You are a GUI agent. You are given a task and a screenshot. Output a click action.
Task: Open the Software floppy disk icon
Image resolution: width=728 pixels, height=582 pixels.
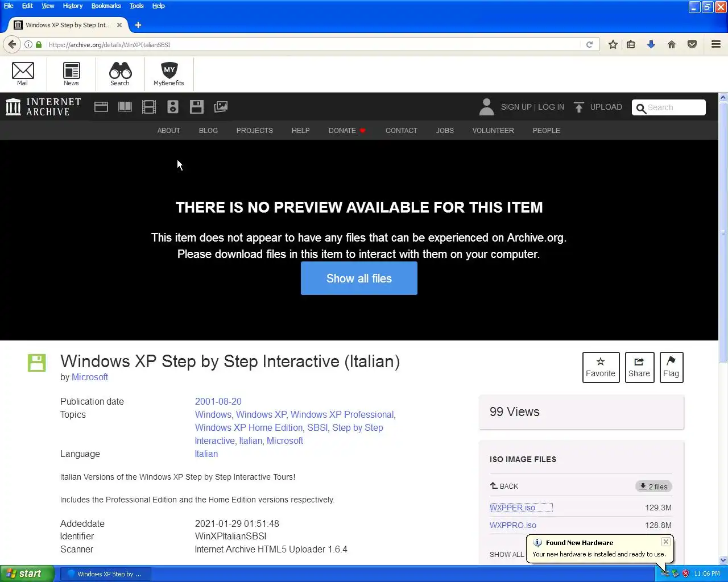tap(197, 107)
